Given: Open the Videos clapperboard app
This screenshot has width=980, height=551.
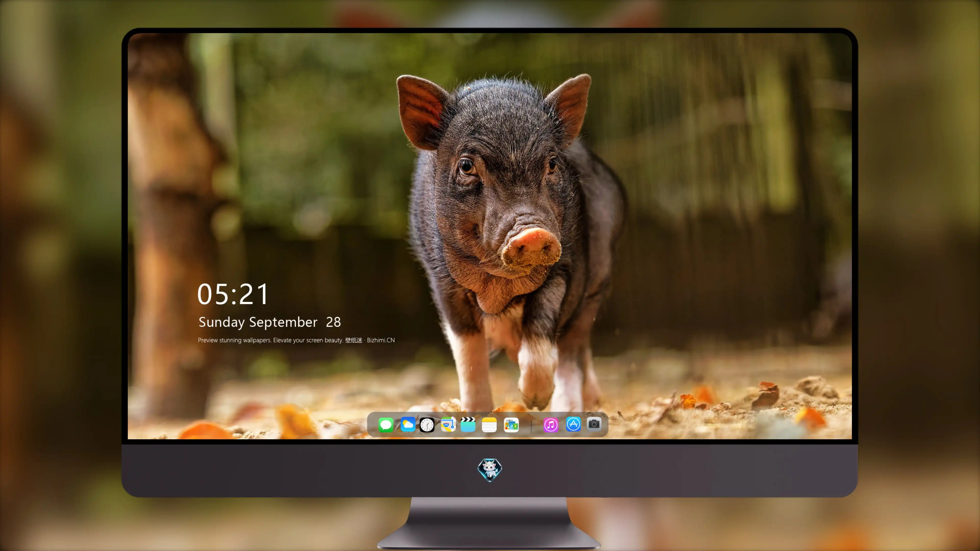Looking at the screenshot, I should click(x=468, y=424).
